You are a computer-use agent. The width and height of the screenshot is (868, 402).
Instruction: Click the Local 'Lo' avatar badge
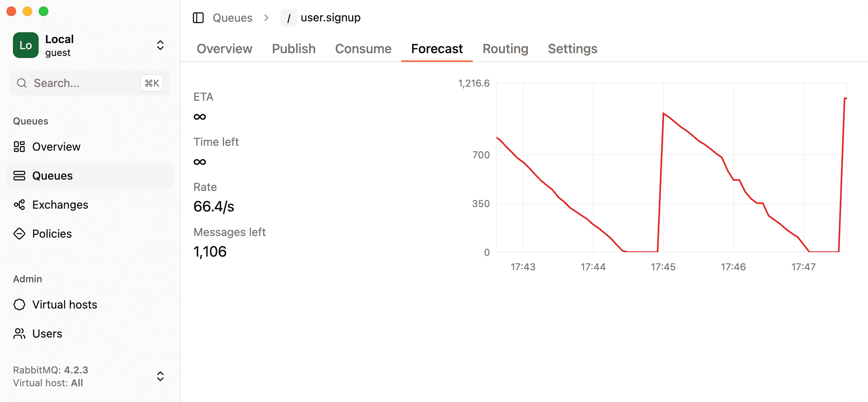[x=26, y=45]
